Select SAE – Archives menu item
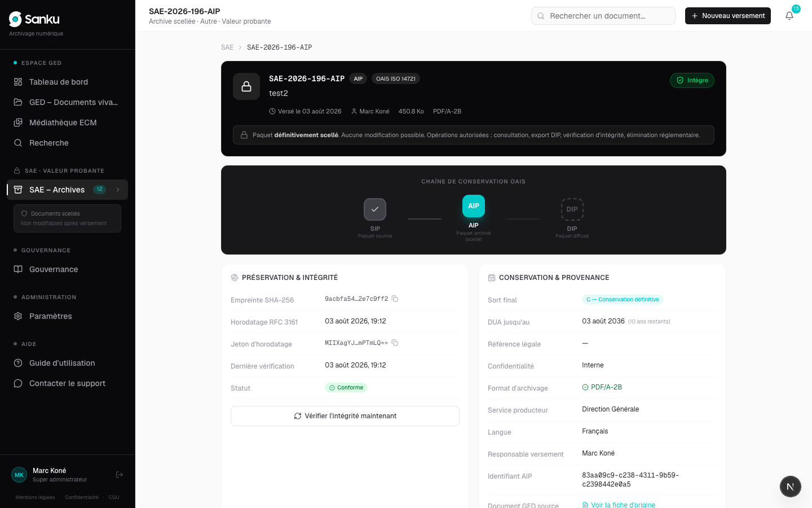The image size is (812, 508). (x=67, y=190)
